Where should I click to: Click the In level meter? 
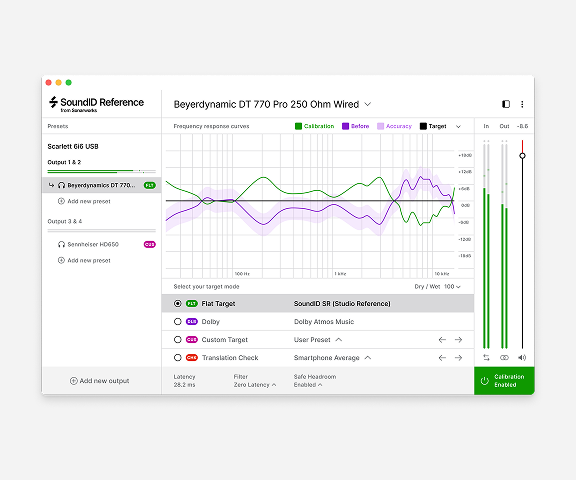(x=486, y=244)
